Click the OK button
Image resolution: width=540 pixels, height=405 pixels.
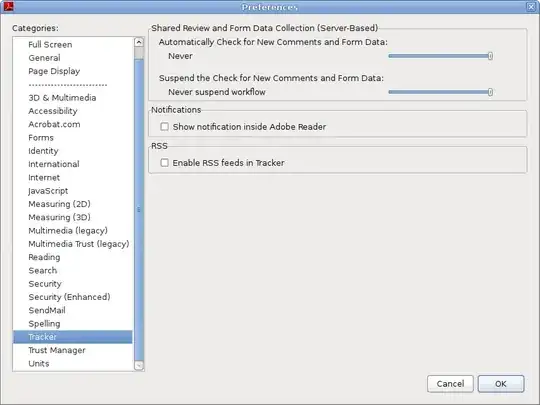(501, 384)
